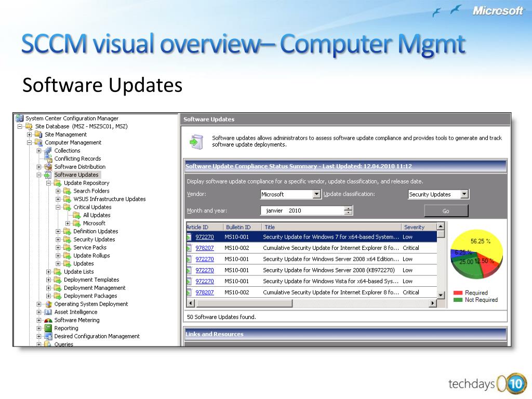Click the Update Lists folder icon
Image resolution: width=532 pixels, height=399 pixels.
(58, 272)
